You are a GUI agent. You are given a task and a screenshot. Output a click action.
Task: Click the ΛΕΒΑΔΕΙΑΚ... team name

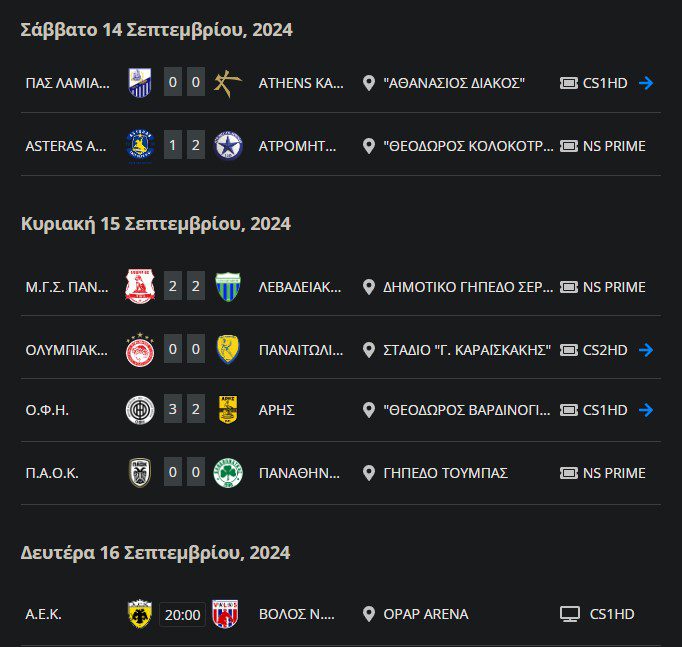pos(300,287)
